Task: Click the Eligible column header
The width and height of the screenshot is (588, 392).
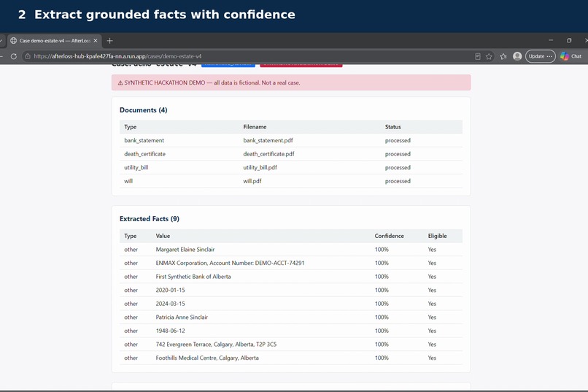Action: click(437, 236)
